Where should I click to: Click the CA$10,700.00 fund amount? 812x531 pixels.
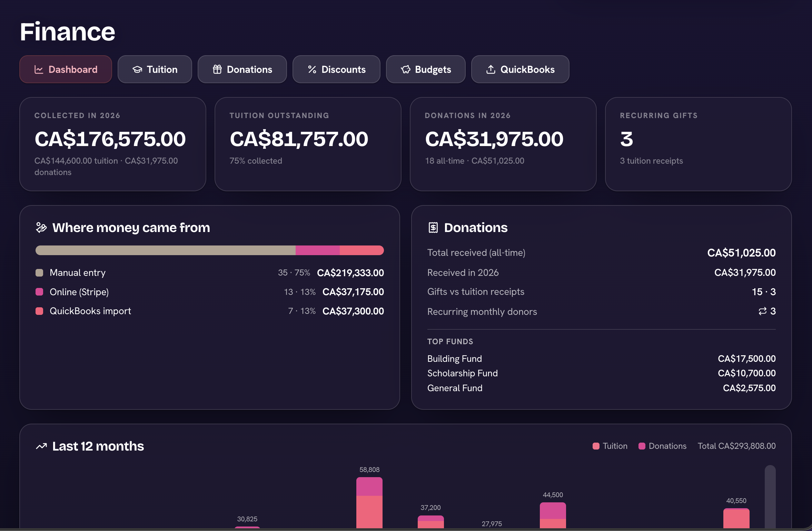pos(747,373)
